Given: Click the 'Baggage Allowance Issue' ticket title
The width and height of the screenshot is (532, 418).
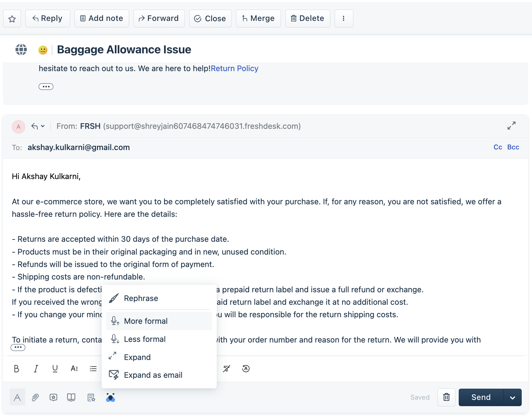Looking at the screenshot, I should click(124, 50).
